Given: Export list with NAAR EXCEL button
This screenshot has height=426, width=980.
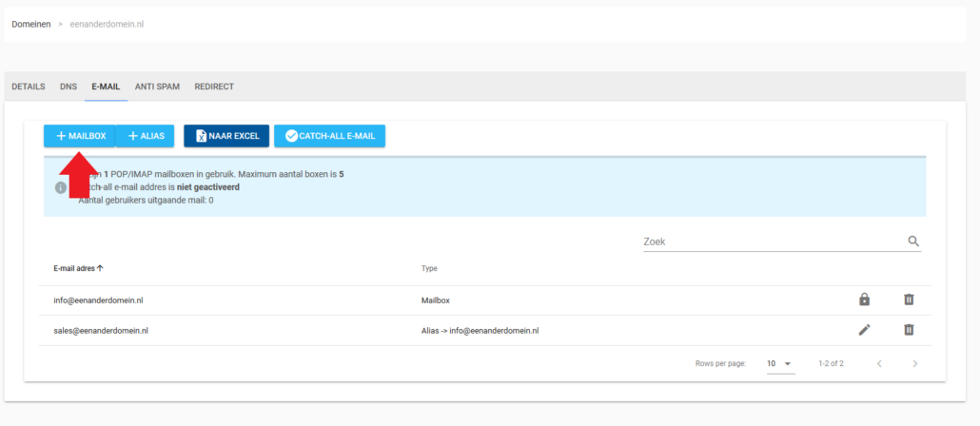Looking at the screenshot, I should [226, 136].
